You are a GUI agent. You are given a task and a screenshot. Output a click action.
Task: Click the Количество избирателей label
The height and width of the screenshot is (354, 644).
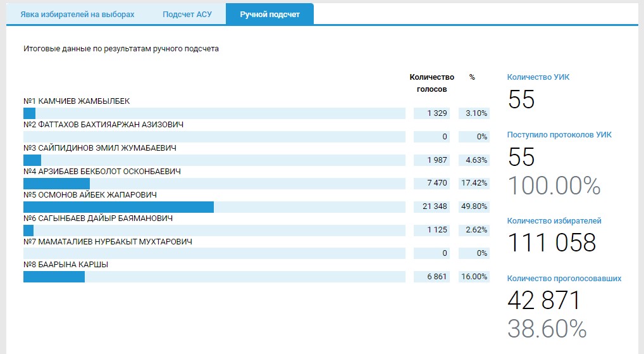click(554, 221)
